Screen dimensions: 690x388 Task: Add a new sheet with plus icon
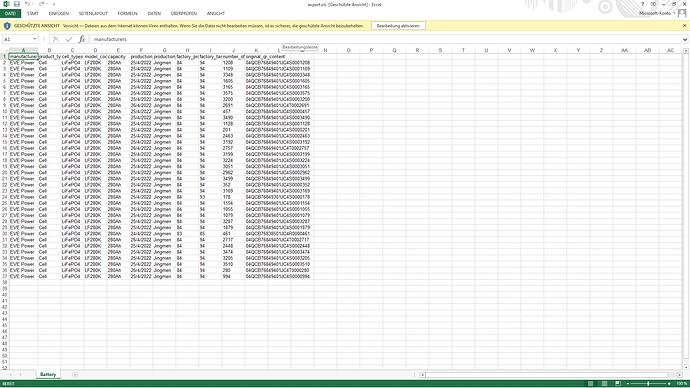coord(75,374)
